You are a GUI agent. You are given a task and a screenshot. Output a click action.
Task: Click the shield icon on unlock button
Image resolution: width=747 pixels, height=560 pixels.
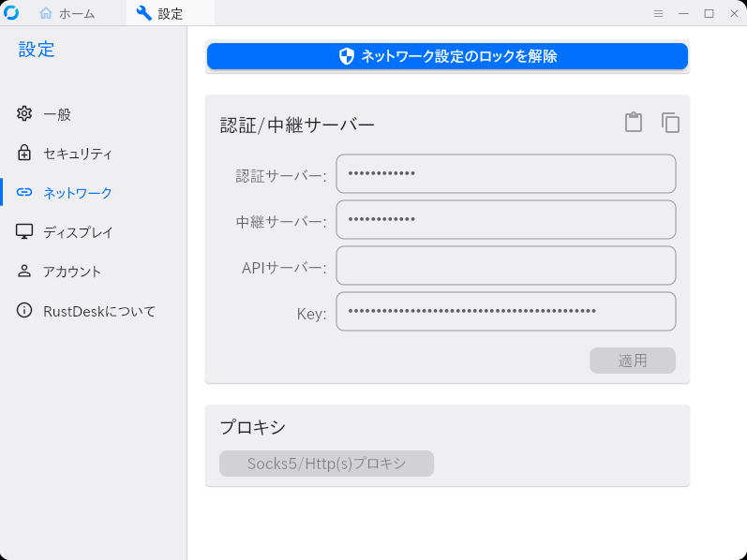[x=347, y=56]
